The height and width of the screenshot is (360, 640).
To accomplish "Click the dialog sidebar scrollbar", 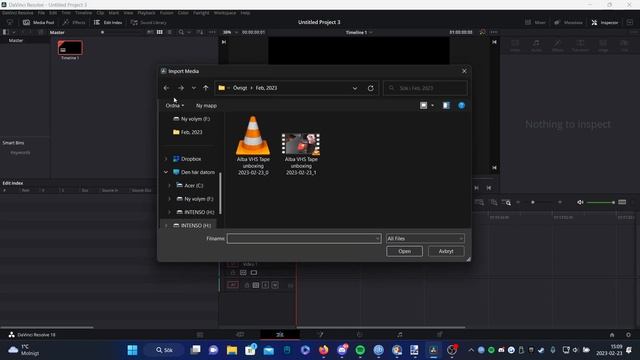I will pyautogui.click(x=220, y=193).
